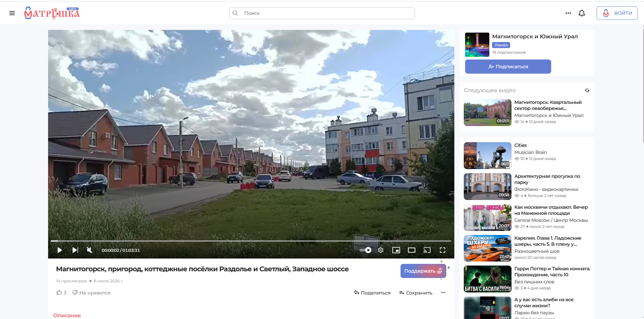Click the Описание section heading
644x319 pixels.
click(67, 315)
